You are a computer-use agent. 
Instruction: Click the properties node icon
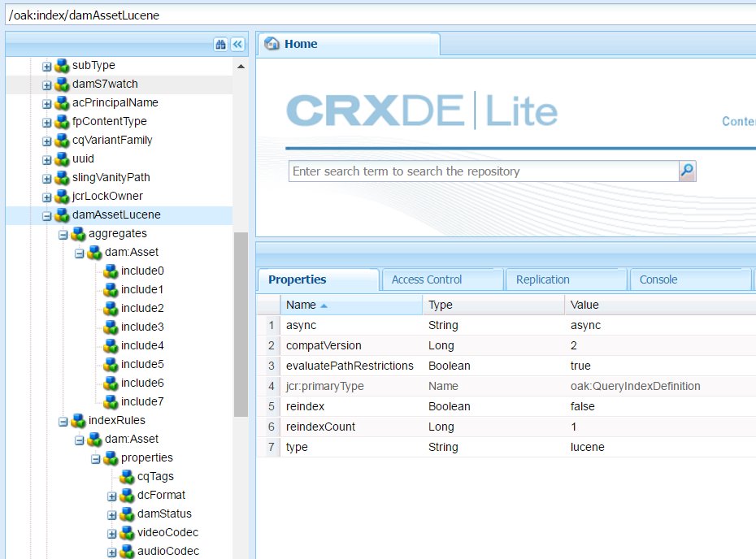111,458
